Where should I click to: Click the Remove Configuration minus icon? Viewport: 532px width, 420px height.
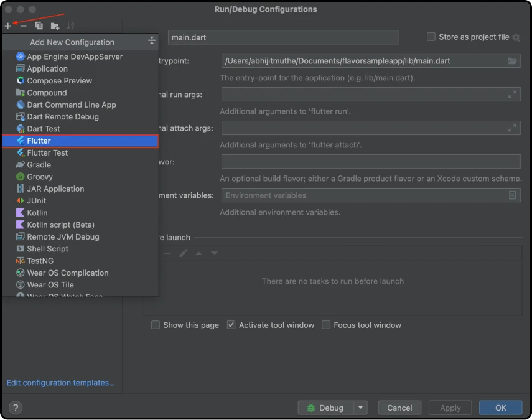point(22,26)
